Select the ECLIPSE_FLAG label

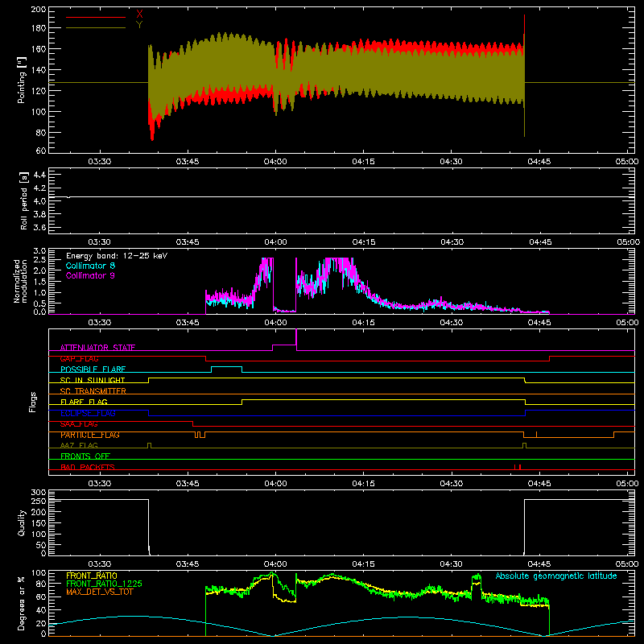click(88, 413)
